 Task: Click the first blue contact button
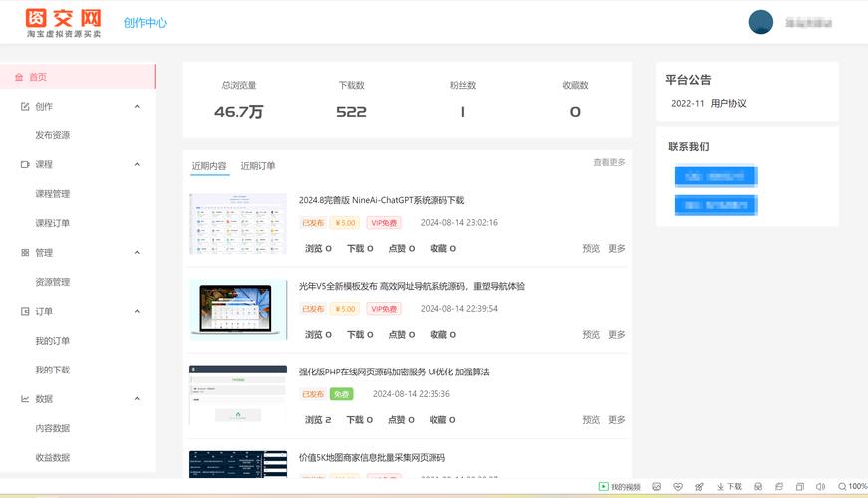[716, 177]
